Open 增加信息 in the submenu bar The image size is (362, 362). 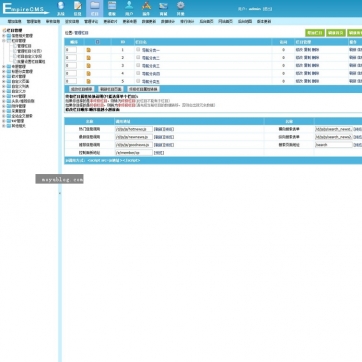[x=14, y=21]
